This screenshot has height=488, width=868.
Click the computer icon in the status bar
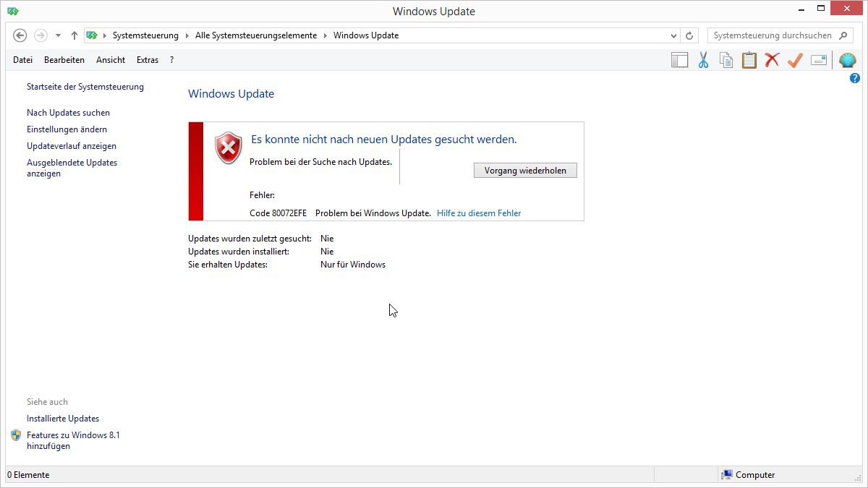tap(727, 475)
